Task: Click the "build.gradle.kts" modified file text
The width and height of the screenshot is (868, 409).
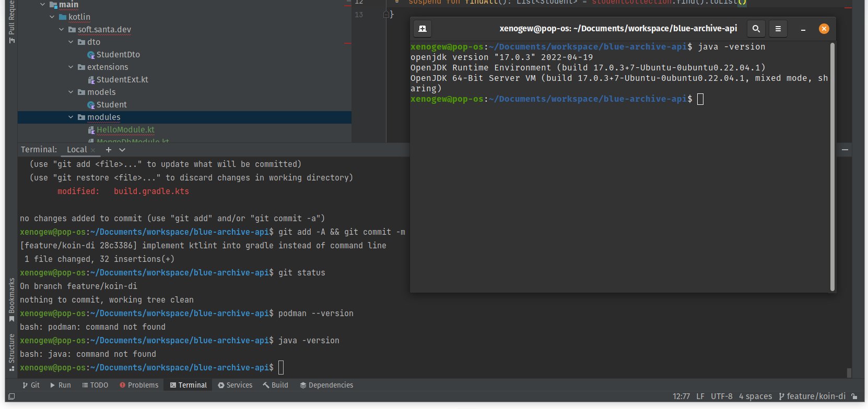Action: coord(151,191)
